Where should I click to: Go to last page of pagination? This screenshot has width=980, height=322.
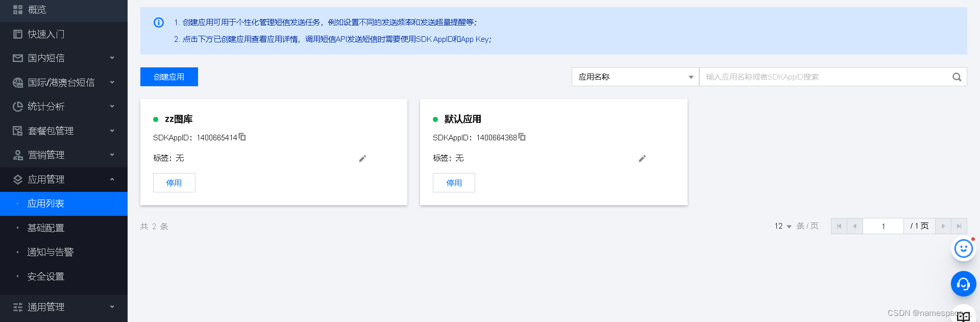point(959,226)
